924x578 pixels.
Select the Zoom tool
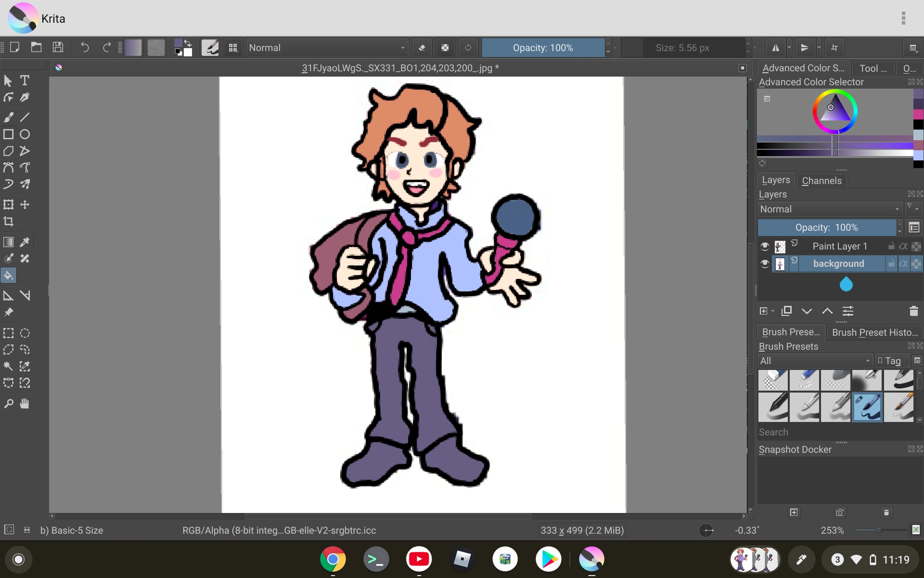tap(8, 404)
